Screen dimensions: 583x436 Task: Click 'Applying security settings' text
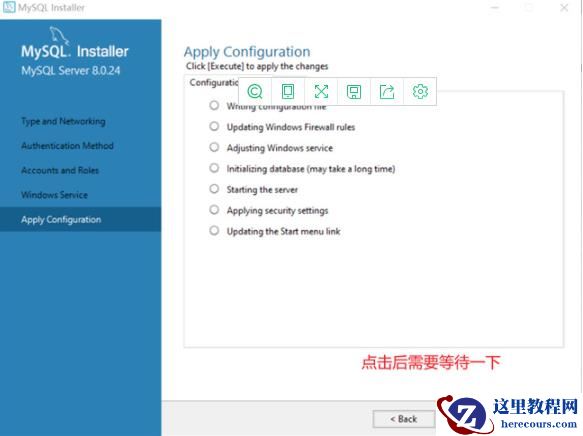coord(277,210)
